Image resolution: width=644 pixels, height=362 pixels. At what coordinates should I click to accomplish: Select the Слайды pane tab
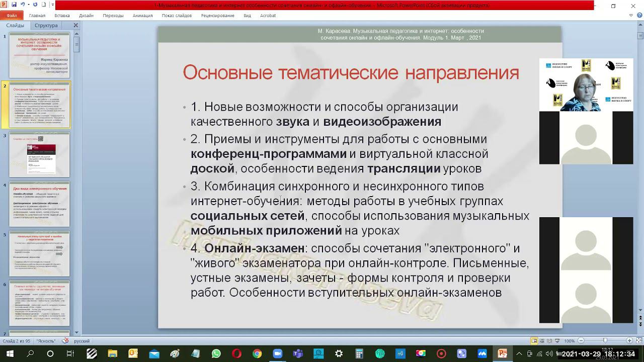15,25
